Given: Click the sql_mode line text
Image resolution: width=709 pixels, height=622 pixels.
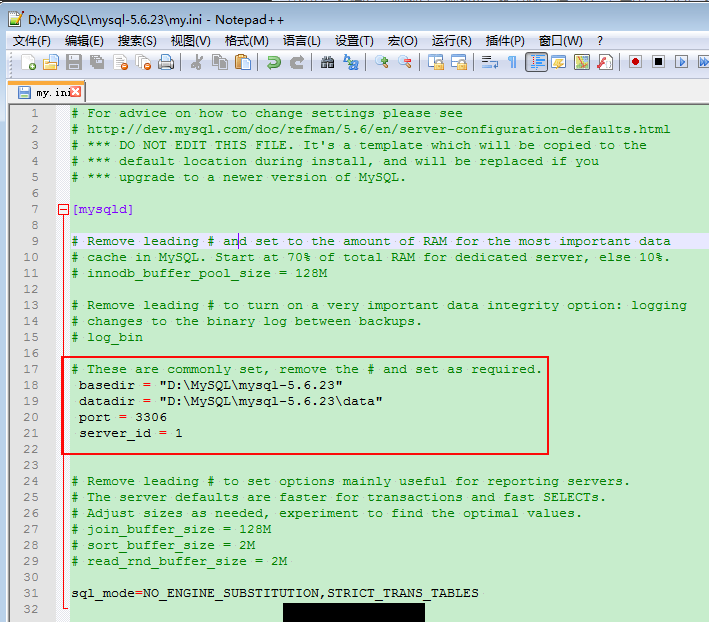Looking at the screenshot, I should pyautogui.click(x=275, y=594).
